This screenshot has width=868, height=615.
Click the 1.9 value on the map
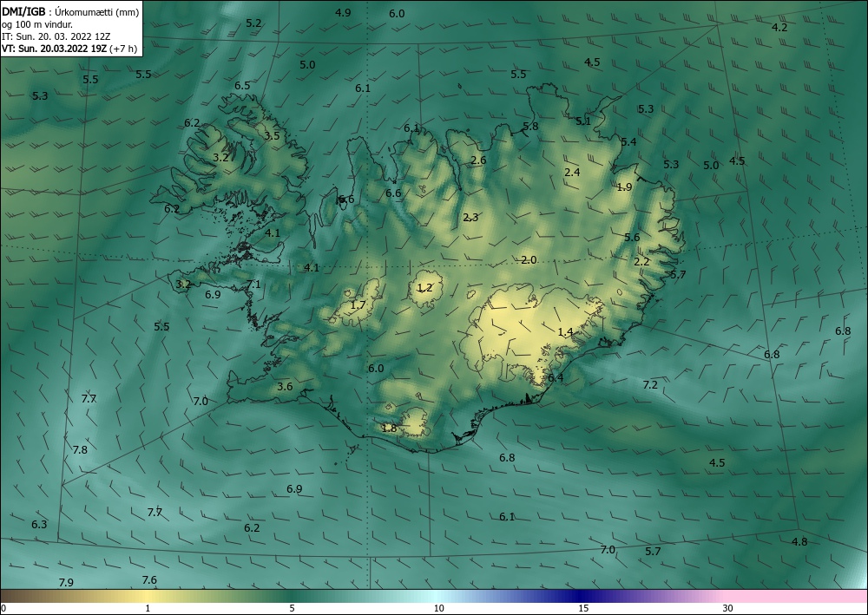[x=624, y=186]
